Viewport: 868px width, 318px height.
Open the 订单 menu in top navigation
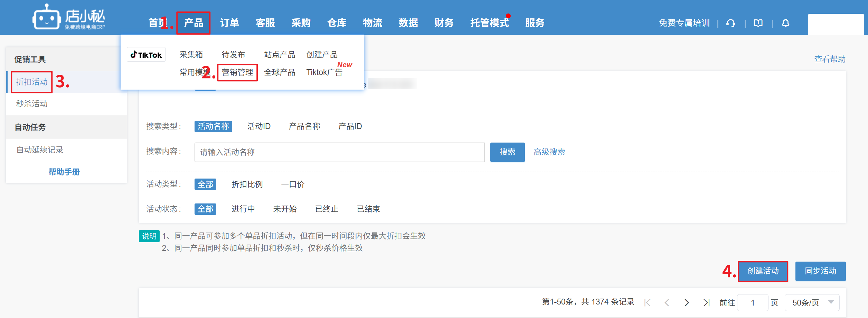[229, 23]
